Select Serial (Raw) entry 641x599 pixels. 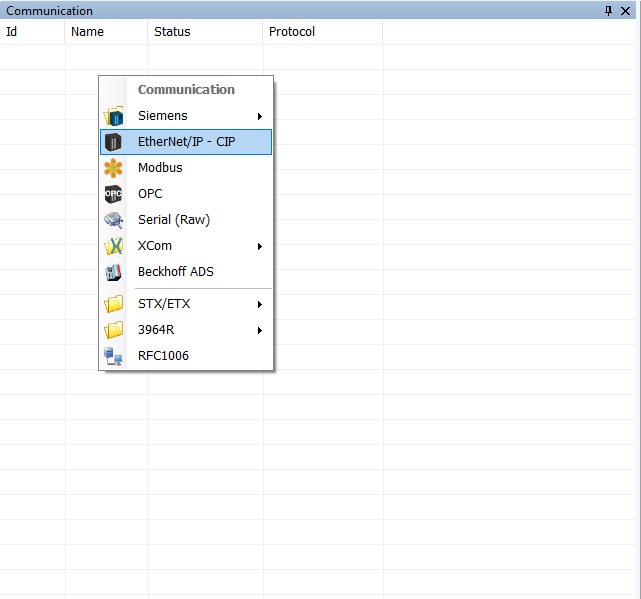click(x=186, y=220)
